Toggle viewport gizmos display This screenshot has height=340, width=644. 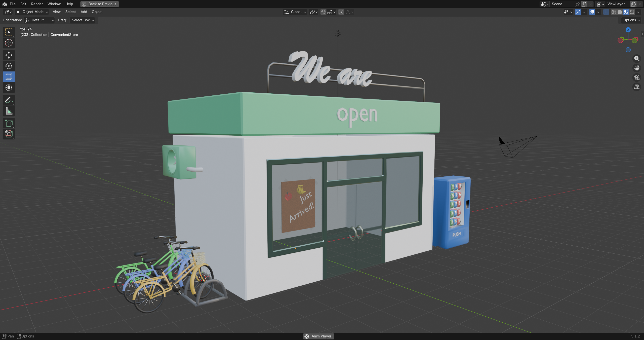578,12
